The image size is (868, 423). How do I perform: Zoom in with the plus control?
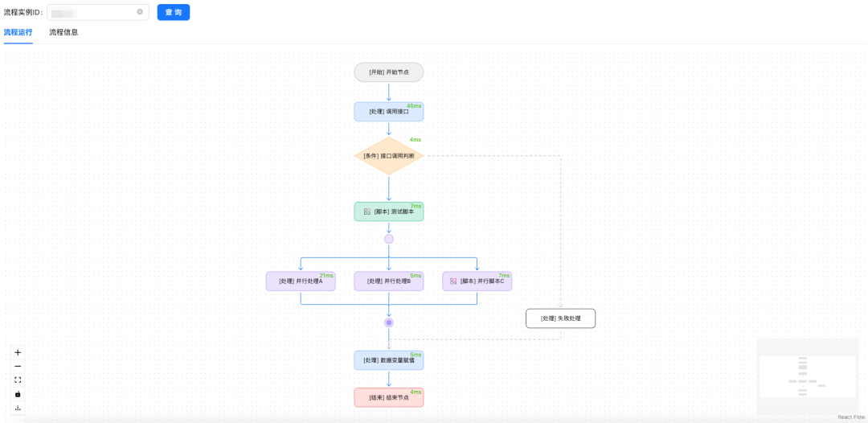18,352
